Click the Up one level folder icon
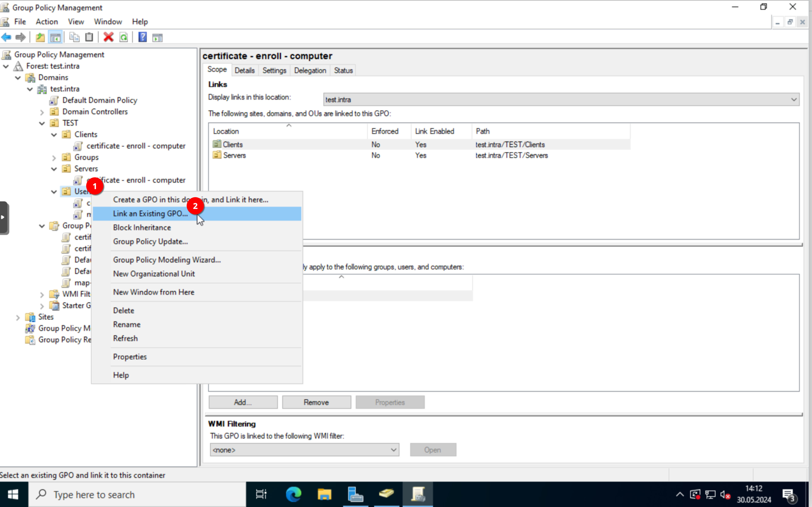 pyautogui.click(x=40, y=37)
